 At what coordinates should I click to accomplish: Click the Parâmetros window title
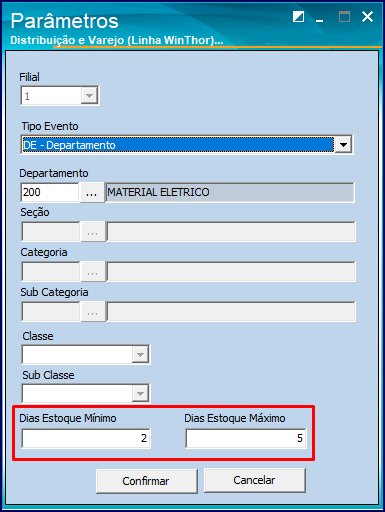coord(64,21)
